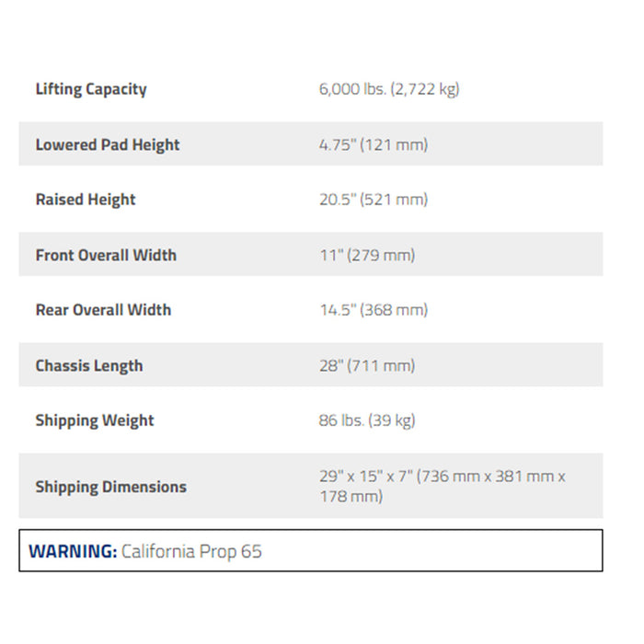Select the 28" (711 mm) value
The image size is (644, 644).
367,365
